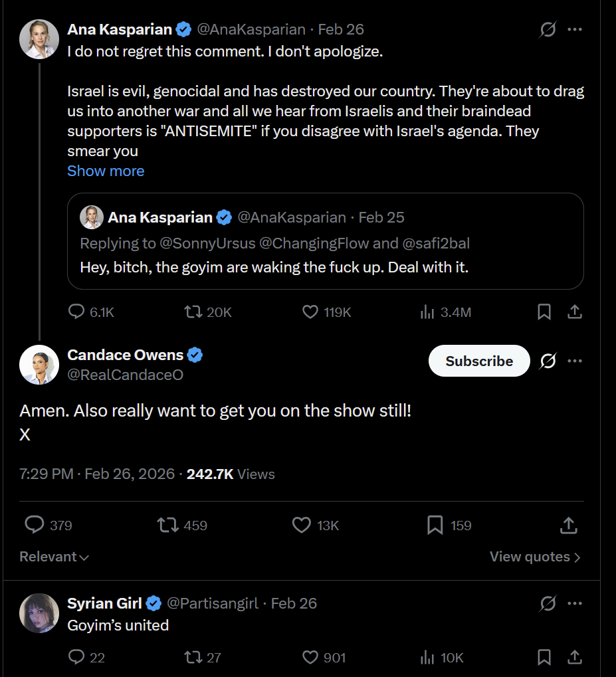Repost Candace Owens' post with 459 reposts
The height and width of the screenshot is (677, 616).
(x=168, y=526)
